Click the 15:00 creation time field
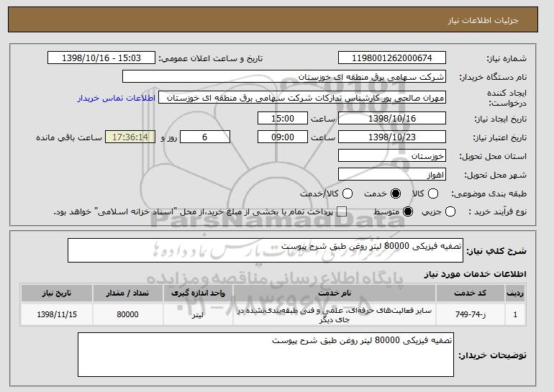 pos(282,118)
